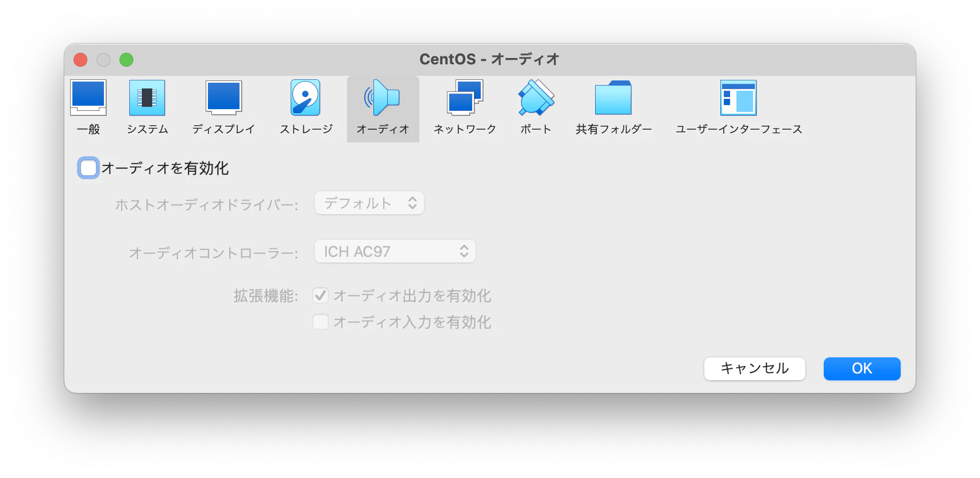The height and width of the screenshot is (478, 980).
Task: Open the システム (System) chip icon
Action: [x=147, y=98]
